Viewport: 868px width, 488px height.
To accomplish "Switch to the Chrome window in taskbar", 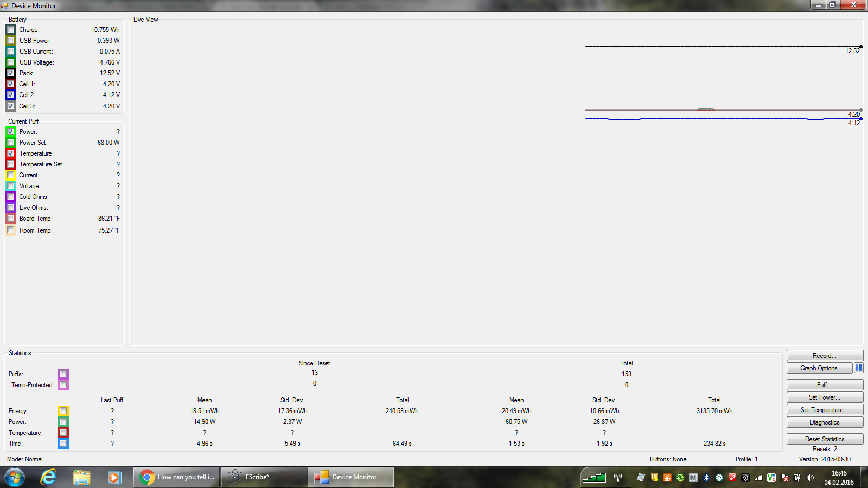I will [177, 477].
